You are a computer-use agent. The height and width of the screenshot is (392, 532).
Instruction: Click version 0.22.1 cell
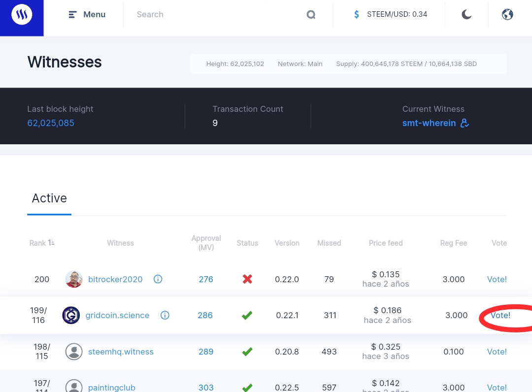click(x=287, y=315)
